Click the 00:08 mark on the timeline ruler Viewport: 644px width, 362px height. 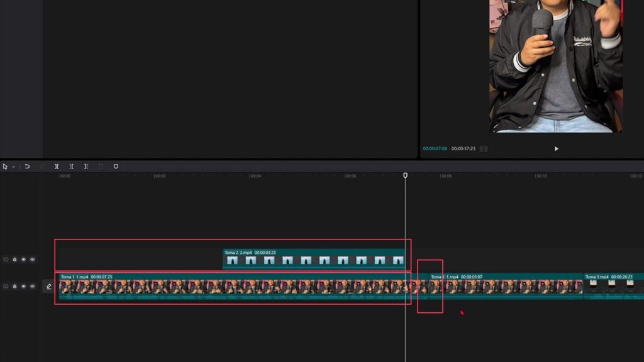[x=445, y=176]
